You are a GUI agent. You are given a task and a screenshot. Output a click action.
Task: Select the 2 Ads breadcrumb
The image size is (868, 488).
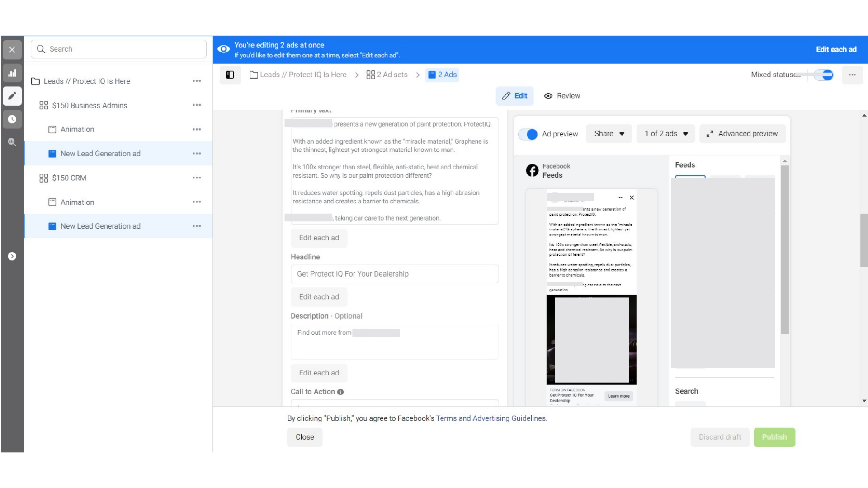pyautogui.click(x=442, y=75)
